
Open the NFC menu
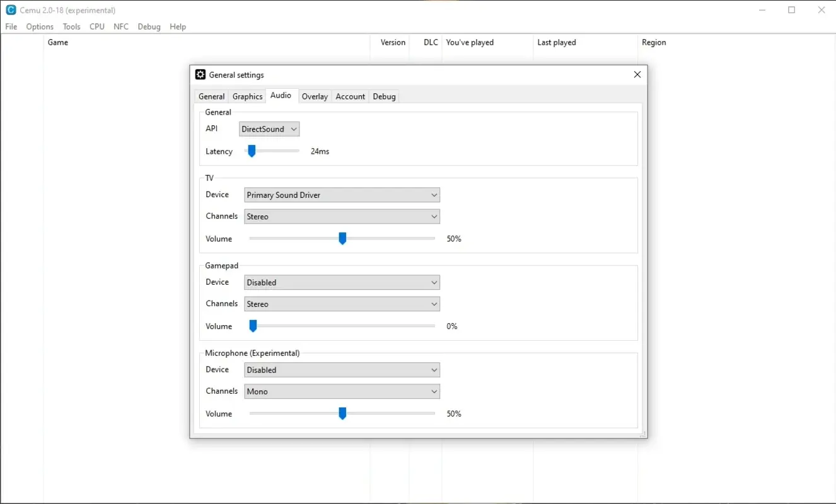[120, 26]
